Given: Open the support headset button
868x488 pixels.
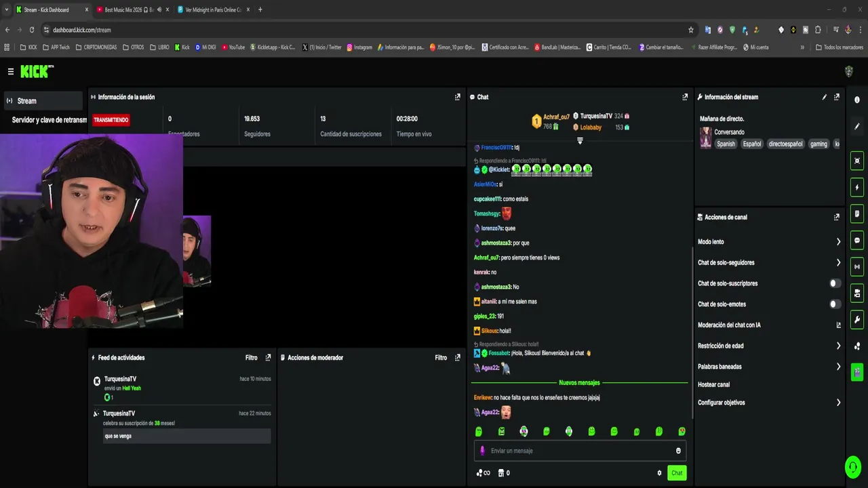Looking at the screenshot, I should point(852,467).
